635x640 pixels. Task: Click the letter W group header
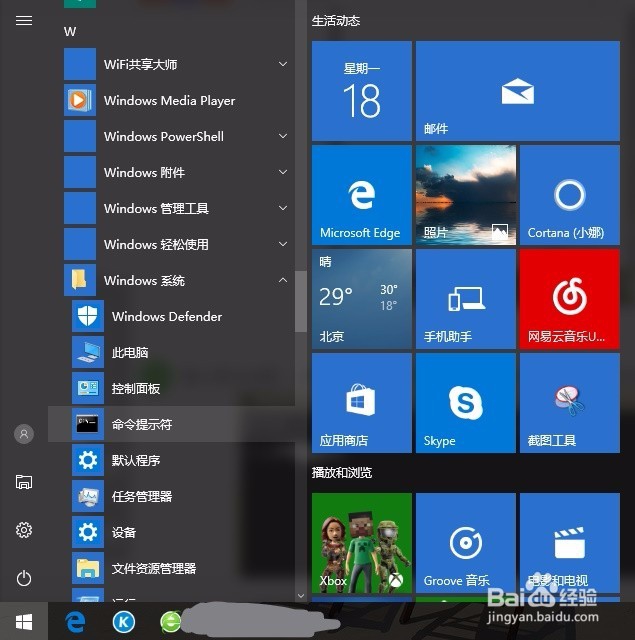[x=70, y=31]
